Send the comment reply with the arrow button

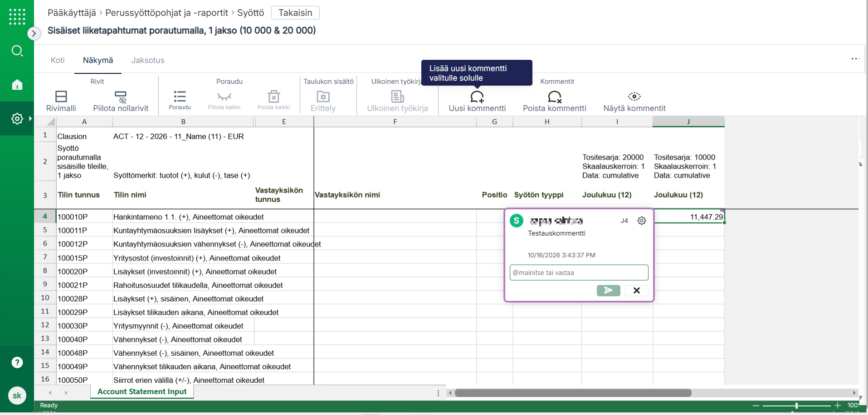[609, 290]
